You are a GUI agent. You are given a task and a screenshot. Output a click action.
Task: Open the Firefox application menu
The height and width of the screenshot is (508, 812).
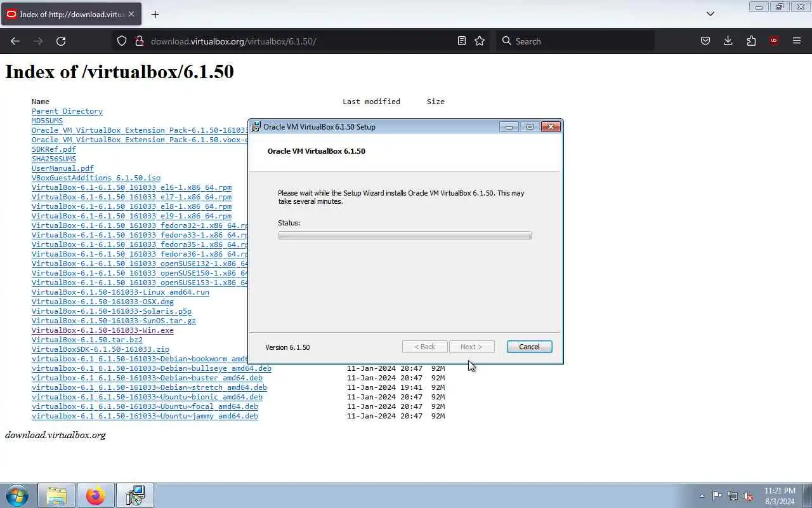pos(797,41)
